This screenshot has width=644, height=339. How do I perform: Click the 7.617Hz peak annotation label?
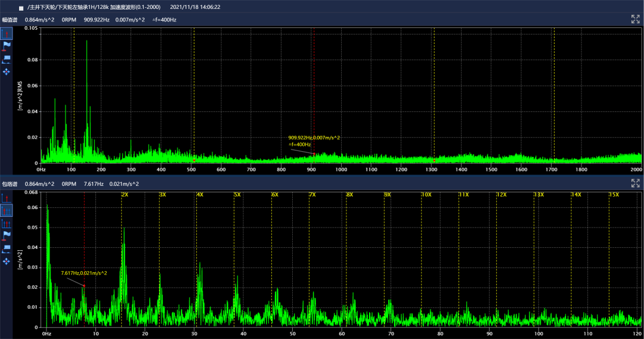pyautogui.click(x=83, y=273)
